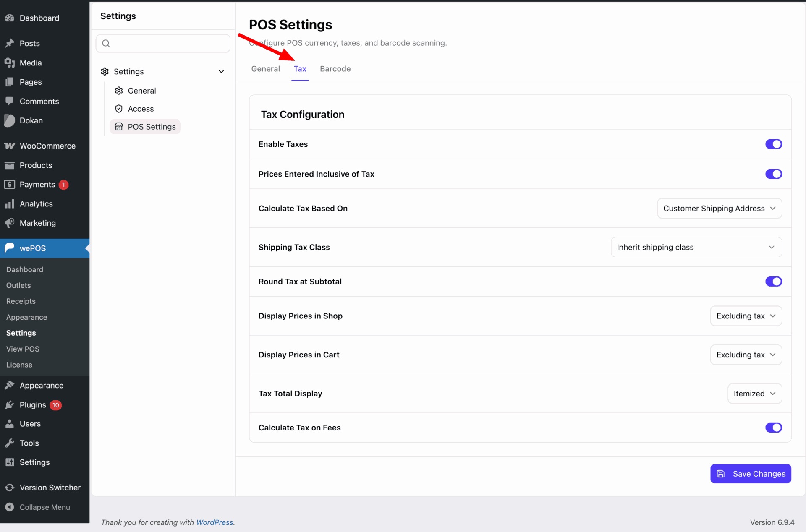Click the Enable Taxes label
The image size is (806, 532).
click(283, 144)
